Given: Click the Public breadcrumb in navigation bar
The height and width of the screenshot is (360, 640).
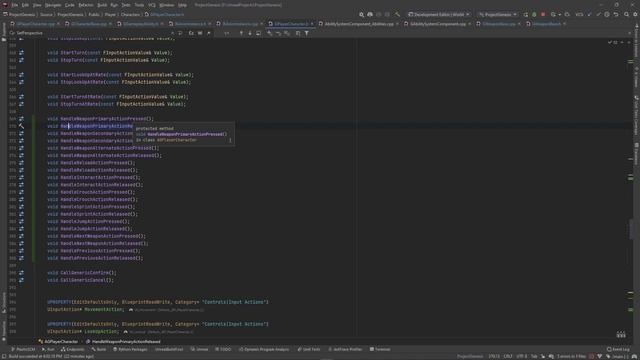Looking at the screenshot, I should click(x=94, y=14).
